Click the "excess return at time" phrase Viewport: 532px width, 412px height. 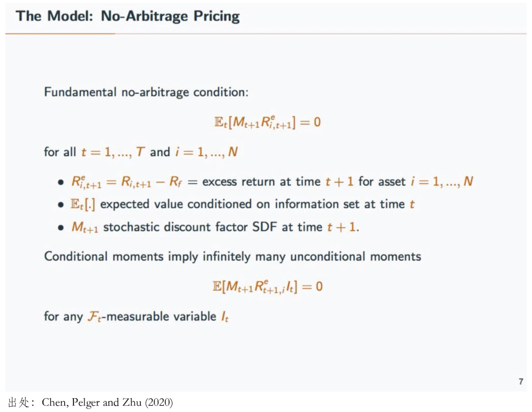click(x=261, y=181)
